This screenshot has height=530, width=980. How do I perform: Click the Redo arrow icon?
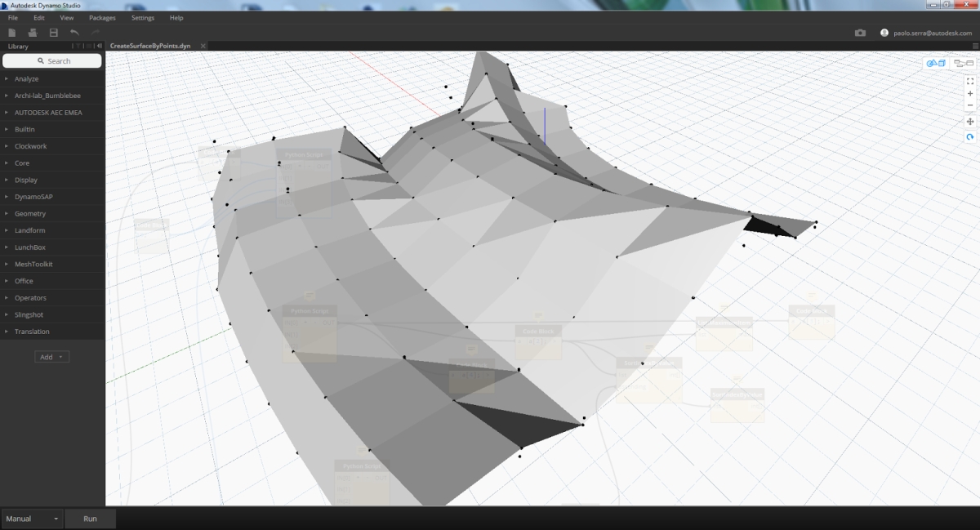coord(96,33)
